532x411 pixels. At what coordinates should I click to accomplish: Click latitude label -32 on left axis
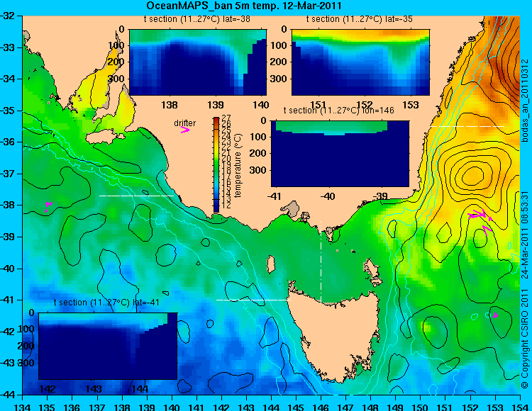9,16
